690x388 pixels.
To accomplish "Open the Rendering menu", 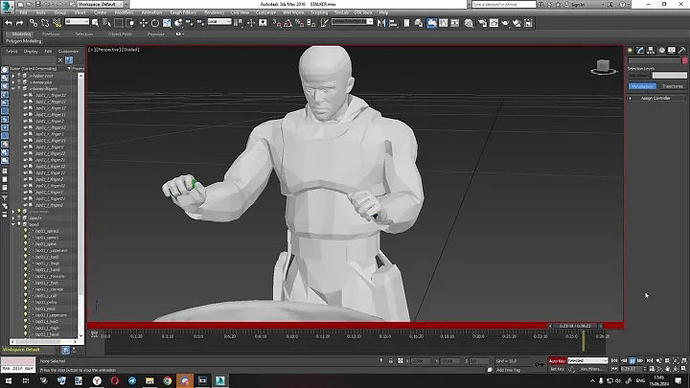I will (x=214, y=13).
